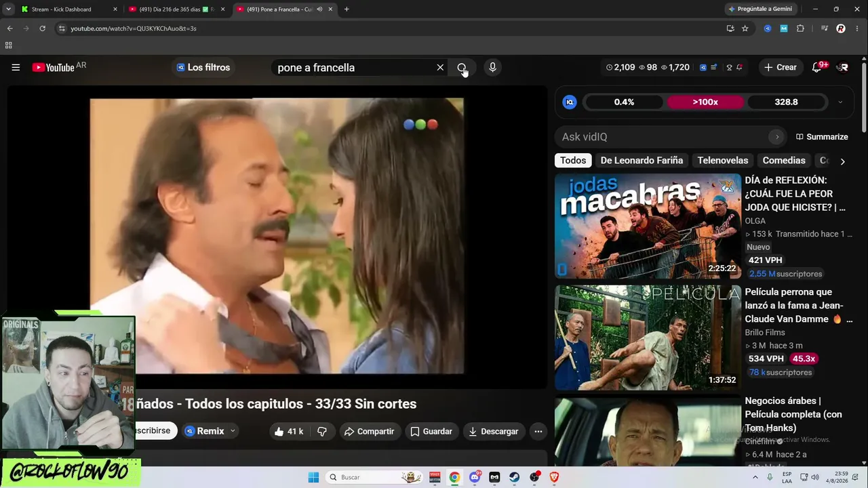Open the Windows Start menu

[x=313, y=477]
